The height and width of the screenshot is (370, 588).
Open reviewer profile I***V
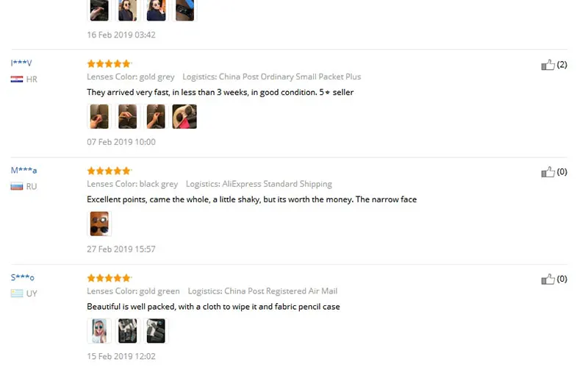[21, 63]
